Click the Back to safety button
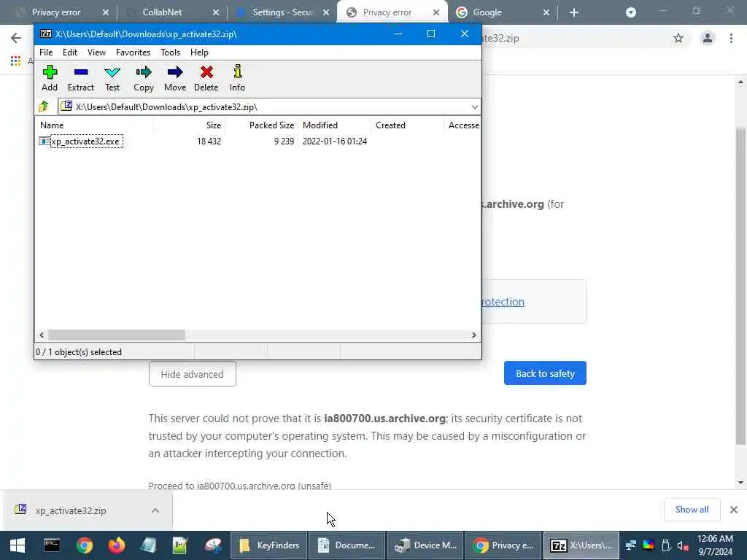The width and height of the screenshot is (747, 560). (545, 373)
